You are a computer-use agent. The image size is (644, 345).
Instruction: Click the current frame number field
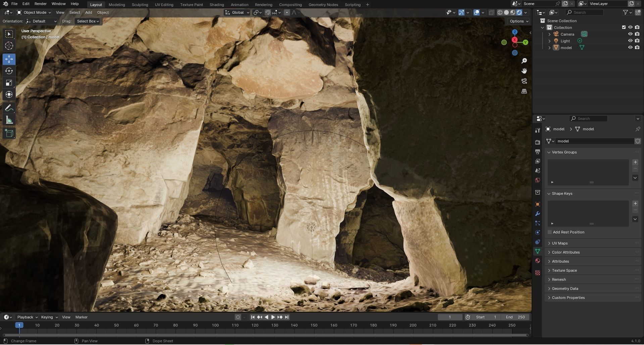tap(450, 317)
